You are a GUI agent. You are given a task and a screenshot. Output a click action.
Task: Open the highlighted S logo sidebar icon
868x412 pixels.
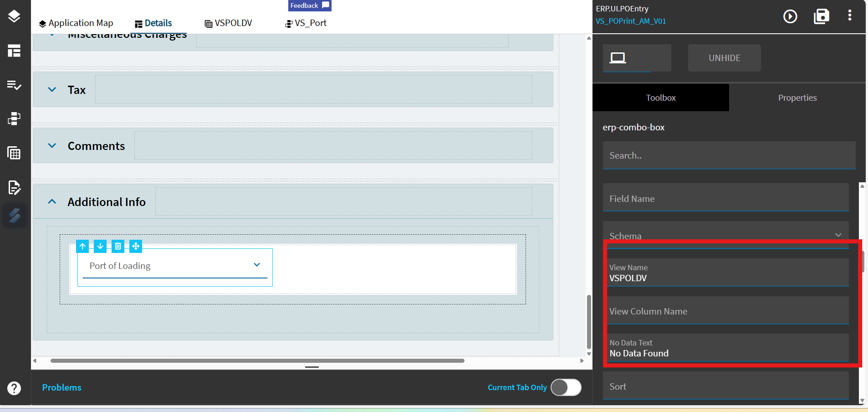[x=15, y=215]
